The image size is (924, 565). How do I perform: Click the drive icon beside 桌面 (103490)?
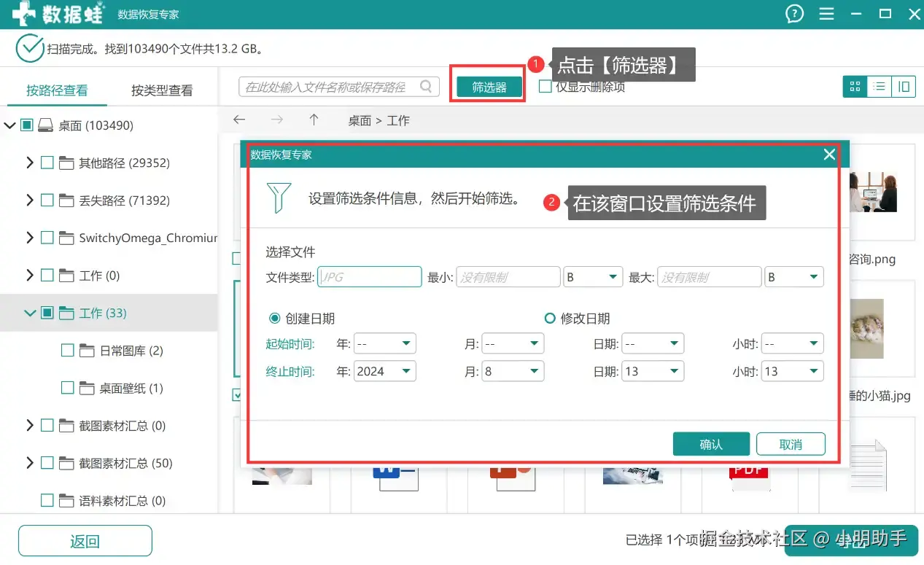[46, 125]
